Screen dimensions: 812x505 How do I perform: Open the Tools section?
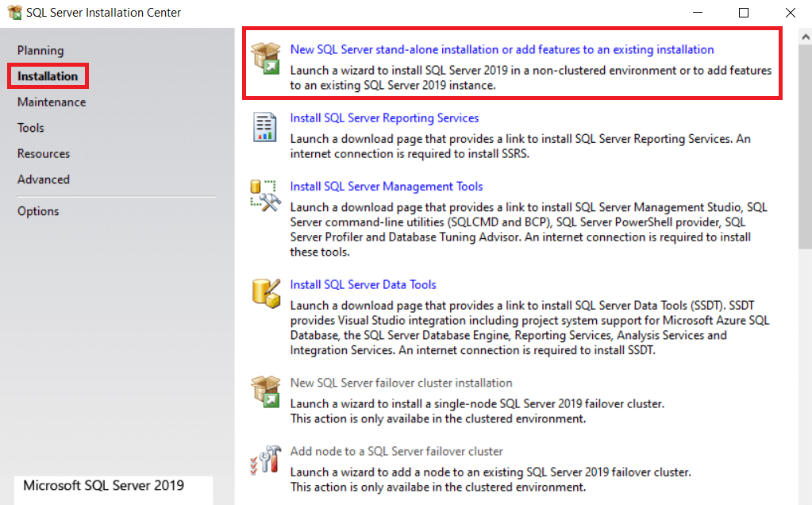30,128
